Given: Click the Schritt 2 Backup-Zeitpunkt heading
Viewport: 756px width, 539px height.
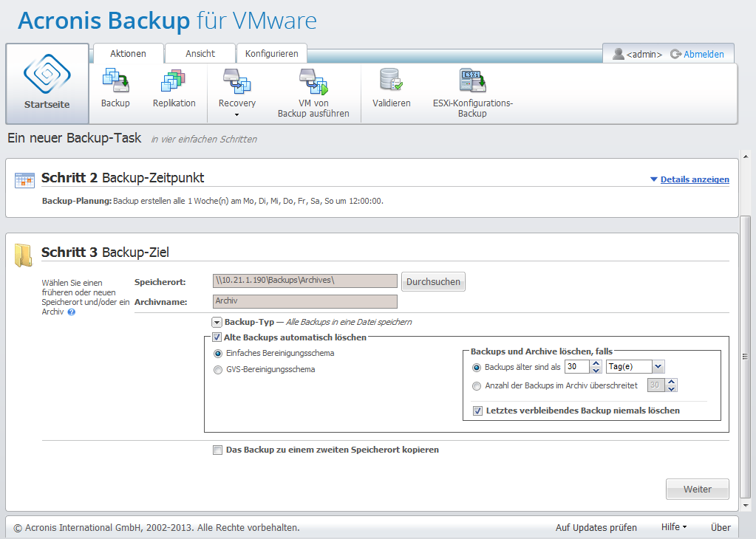Looking at the screenshot, I should coord(123,178).
